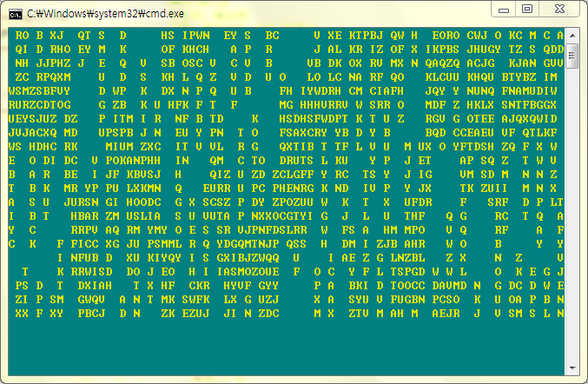Click the scrollbar up arrow
Image resolution: width=588 pixels, height=384 pixels.
pos(572,36)
